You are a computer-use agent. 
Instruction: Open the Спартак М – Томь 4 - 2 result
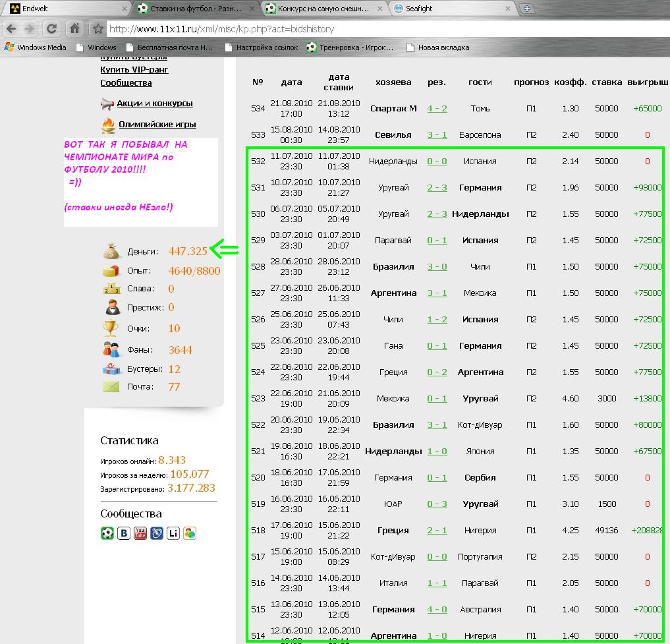pyautogui.click(x=437, y=109)
